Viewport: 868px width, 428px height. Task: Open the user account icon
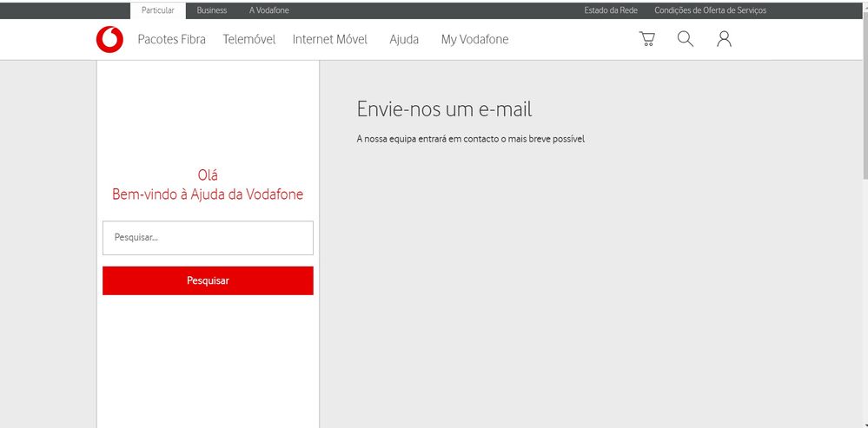pos(724,39)
